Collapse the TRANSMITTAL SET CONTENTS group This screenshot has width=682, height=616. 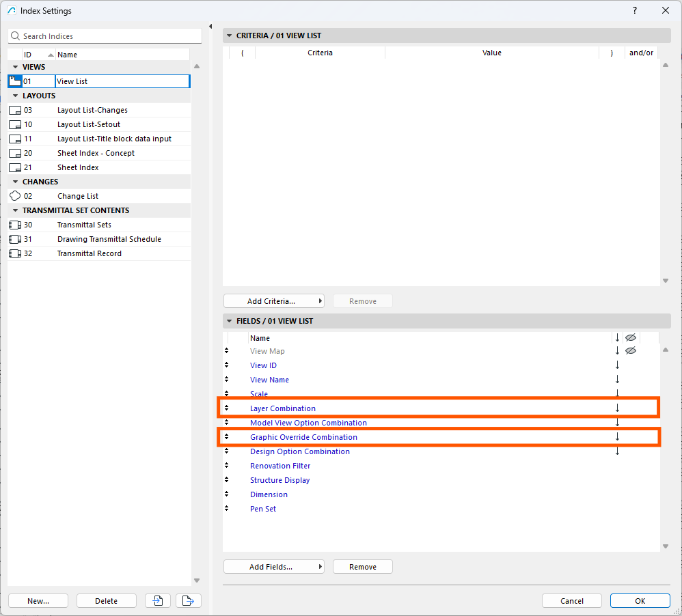pyautogui.click(x=16, y=210)
